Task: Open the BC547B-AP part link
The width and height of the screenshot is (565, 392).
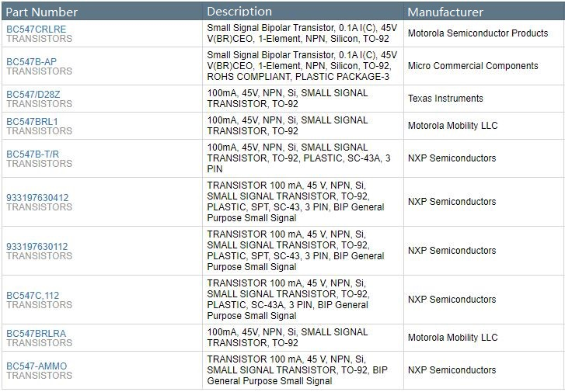Action: 31,61
